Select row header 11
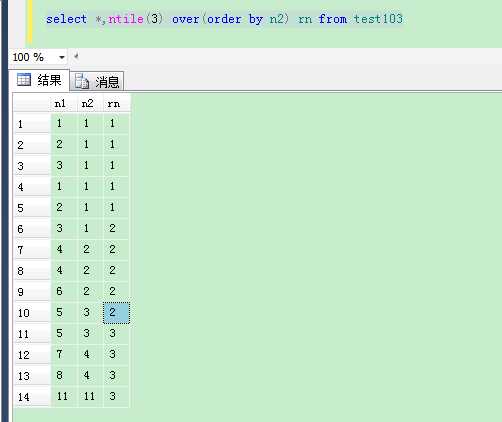The width and height of the screenshot is (502, 422). pos(32,334)
